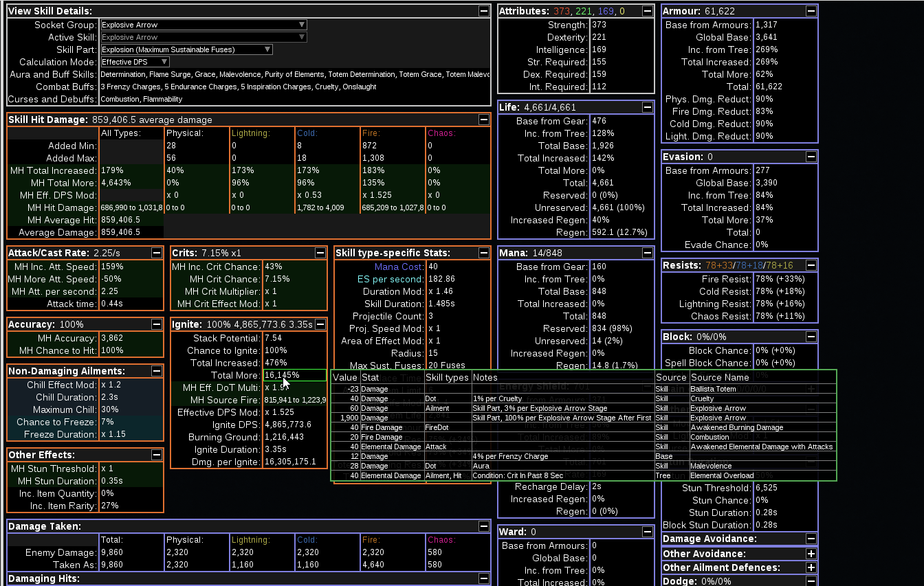The image size is (924, 586).
Task: Collapse the Ignite section
Action: click(320, 324)
